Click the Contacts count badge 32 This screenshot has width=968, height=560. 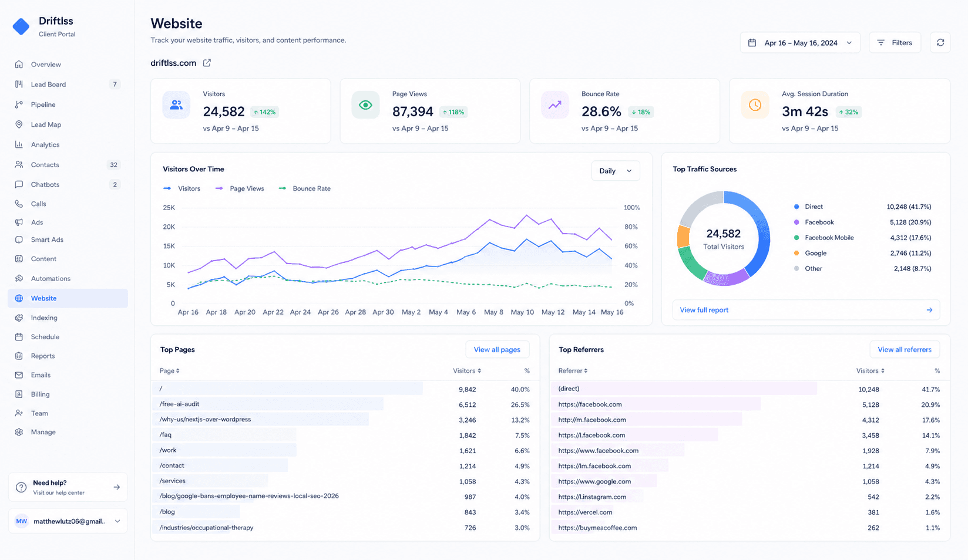pos(114,165)
